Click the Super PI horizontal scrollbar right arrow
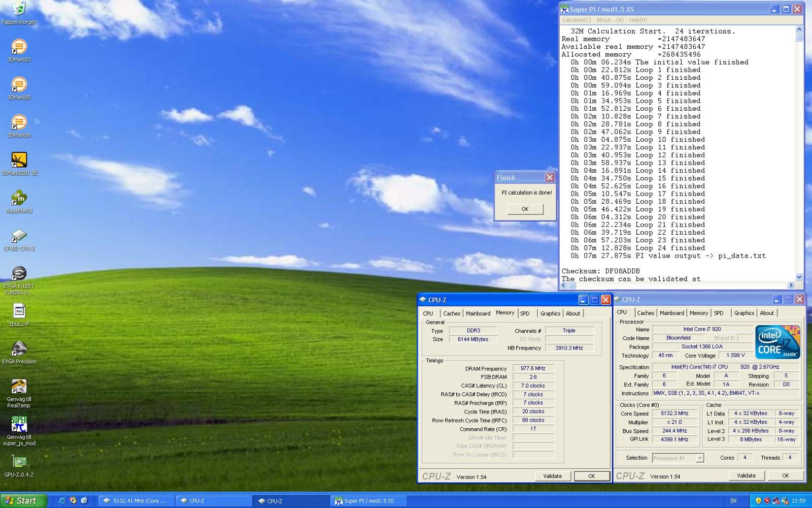This screenshot has width=812, height=508. tap(790, 285)
